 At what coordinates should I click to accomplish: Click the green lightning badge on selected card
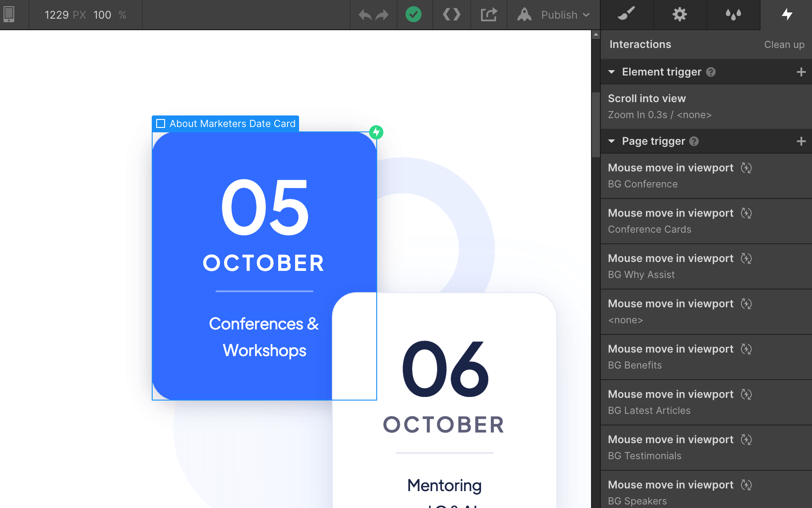[x=376, y=132]
